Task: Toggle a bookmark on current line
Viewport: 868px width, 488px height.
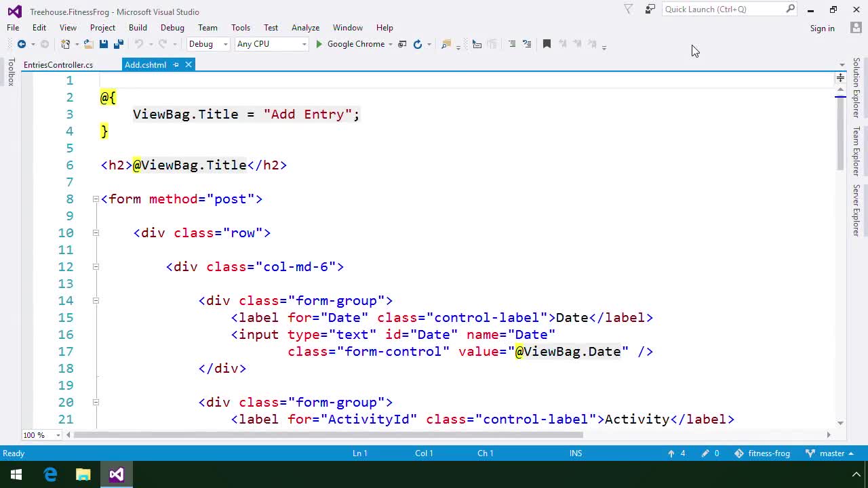Action: tap(547, 43)
